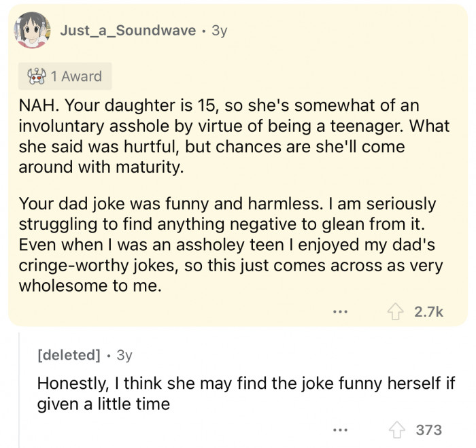Click the 2.7k vote count
This screenshot has height=448, width=476.
click(x=428, y=311)
